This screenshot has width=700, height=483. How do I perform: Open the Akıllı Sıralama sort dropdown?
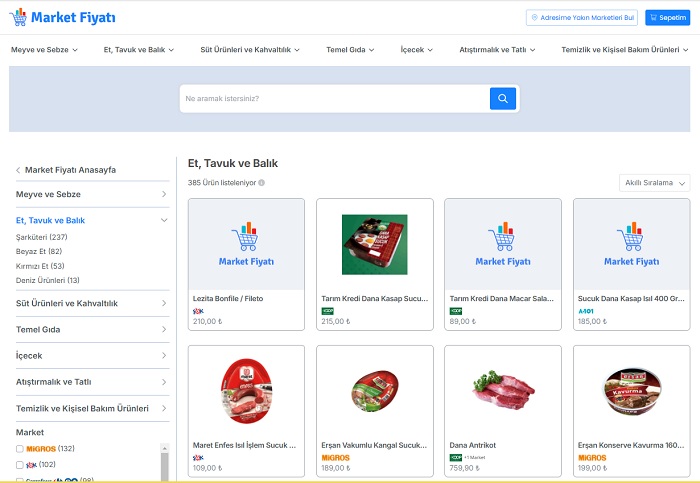654,183
